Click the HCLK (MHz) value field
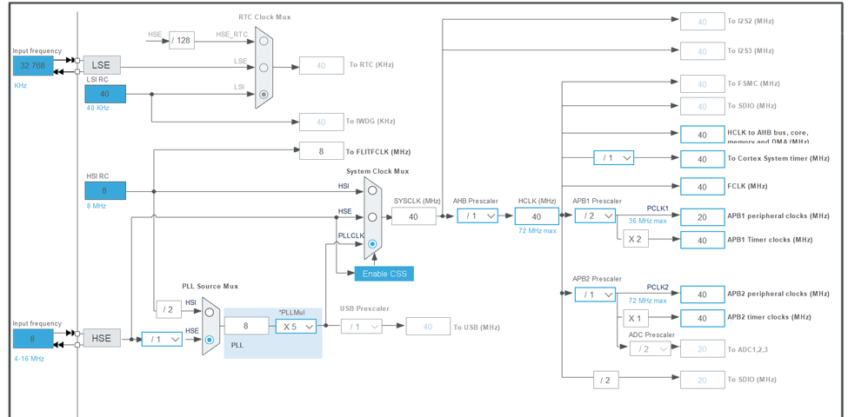Image resolution: width=868 pixels, height=417 pixels. (537, 216)
